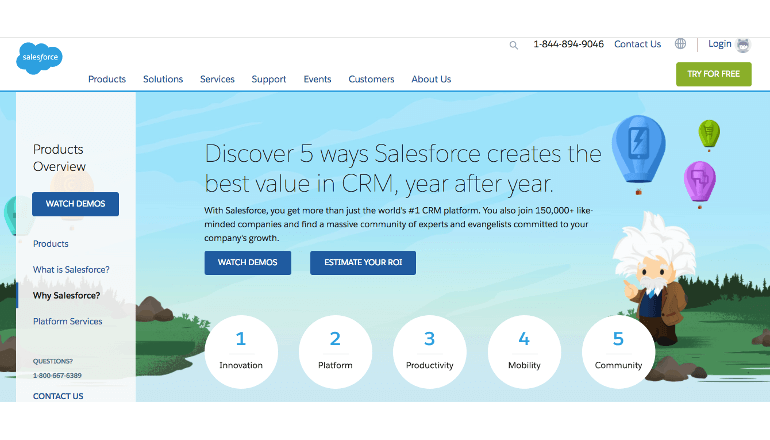Click the purple chat bubble balloon

pyautogui.click(x=700, y=184)
